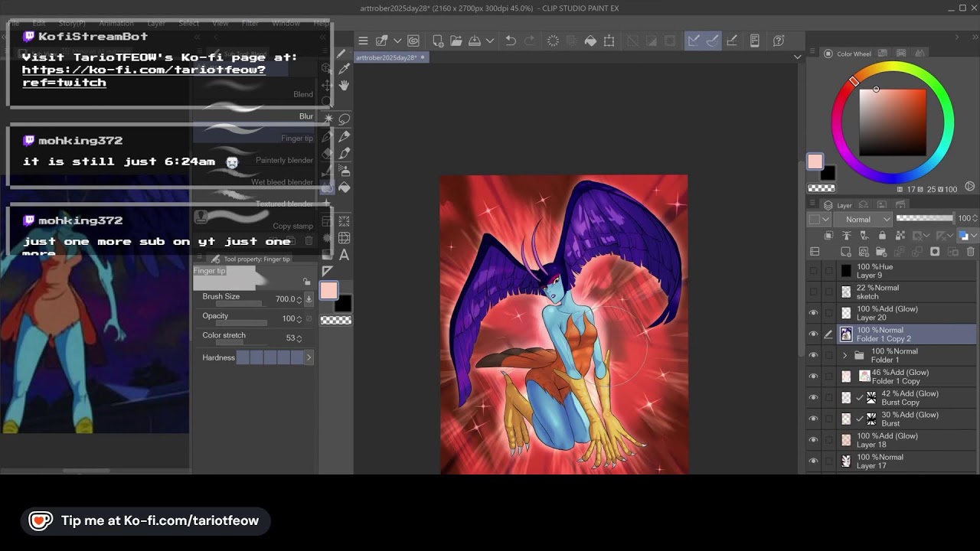The width and height of the screenshot is (980, 551).
Task: Activate the Scale/Rotate transform icon
Action: point(609,41)
